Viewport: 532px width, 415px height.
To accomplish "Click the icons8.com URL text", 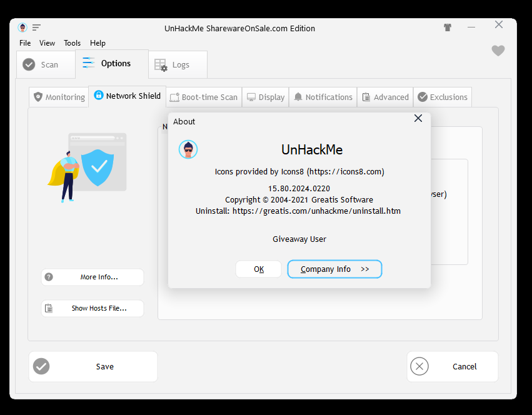I will (345, 172).
